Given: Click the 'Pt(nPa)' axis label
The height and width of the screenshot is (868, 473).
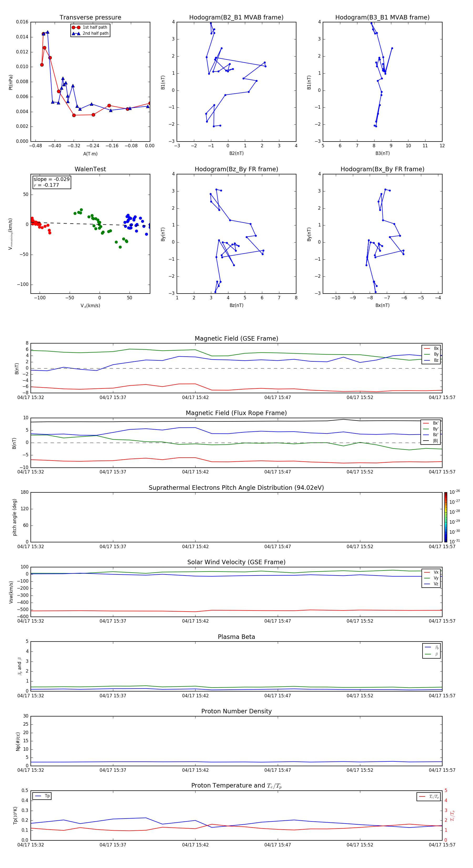Looking at the screenshot, I should click(x=11, y=82).
